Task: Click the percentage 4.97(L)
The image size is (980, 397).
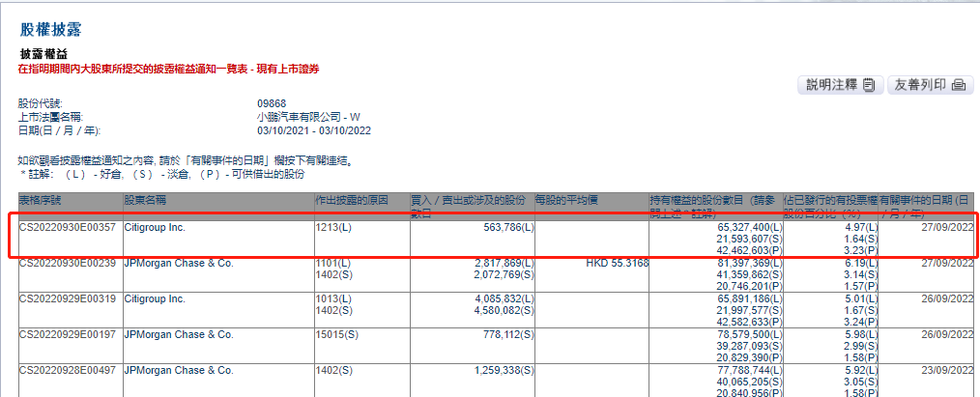Action: pos(861,228)
